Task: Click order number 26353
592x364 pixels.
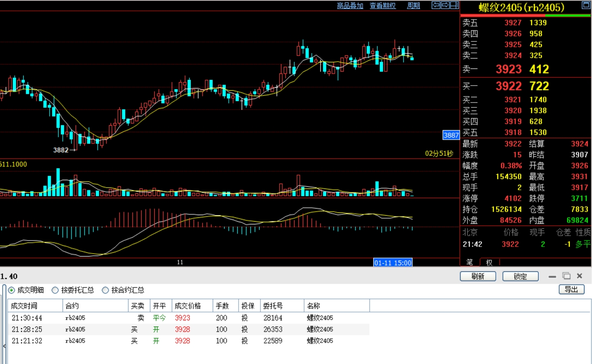Action: pos(273,329)
